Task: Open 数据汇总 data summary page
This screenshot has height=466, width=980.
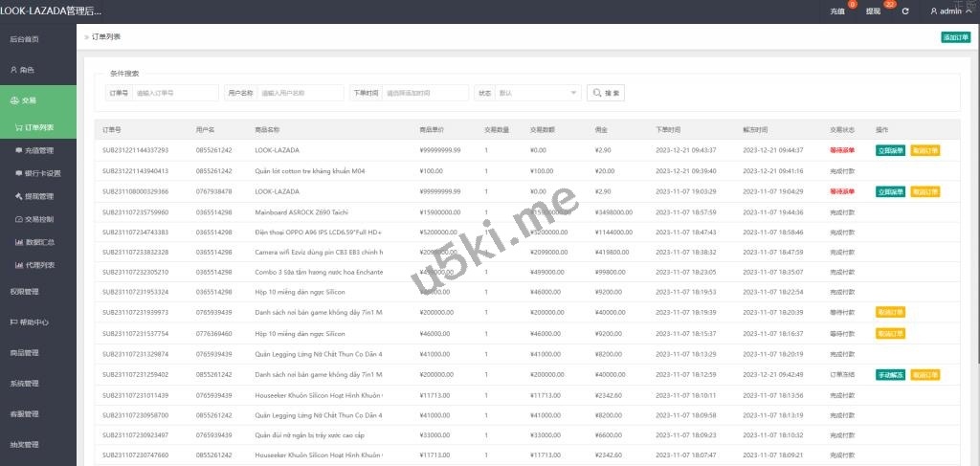Action: tap(38, 242)
